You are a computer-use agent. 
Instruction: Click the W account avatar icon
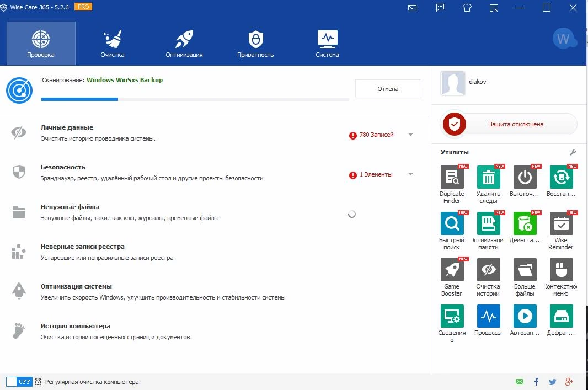tap(564, 39)
